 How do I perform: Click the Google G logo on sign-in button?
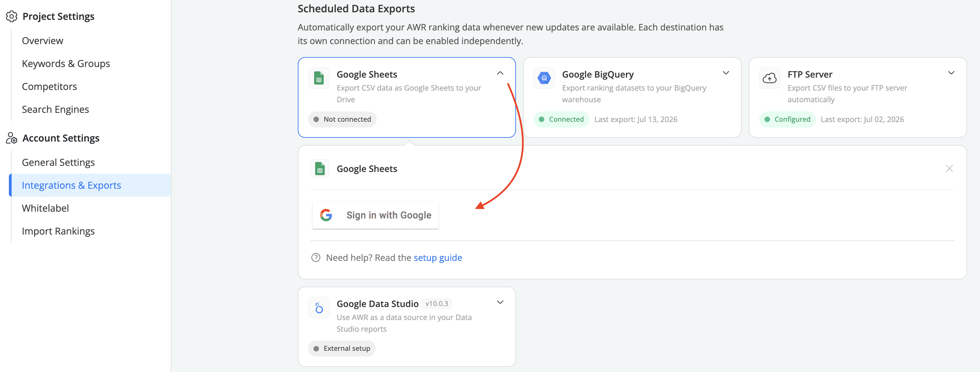tap(326, 215)
